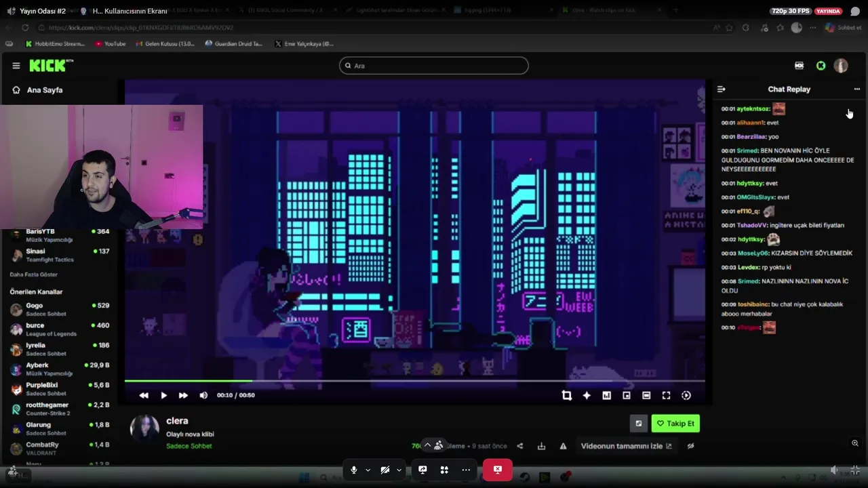The image size is (868, 488).
Task: Open Guardian Druid bookmark
Action: click(233, 44)
